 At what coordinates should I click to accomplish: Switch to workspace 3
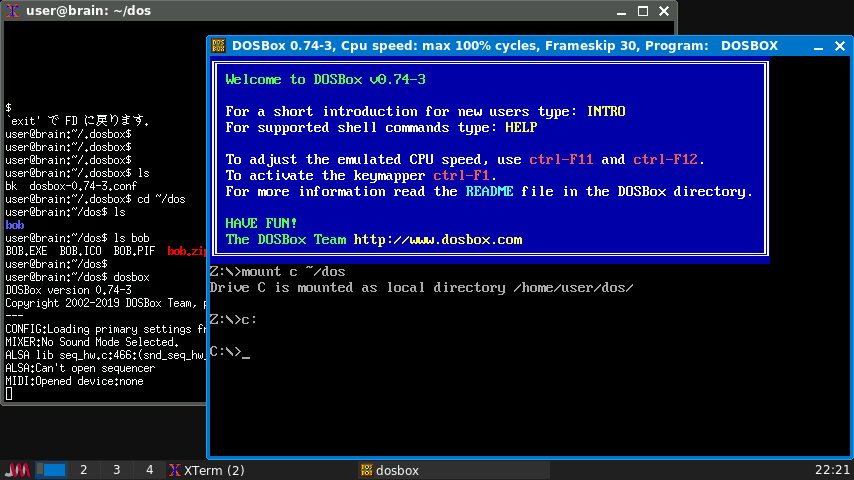tap(116, 470)
